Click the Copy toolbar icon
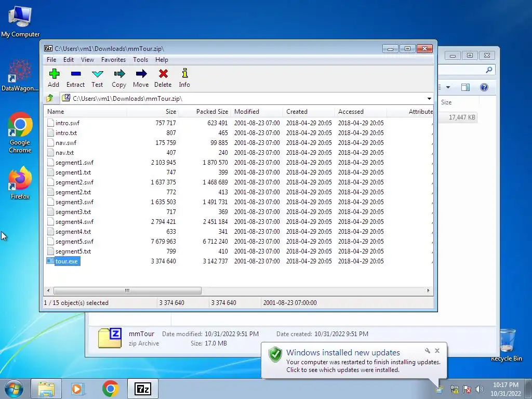The width and height of the screenshot is (532, 399). [x=119, y=74]
